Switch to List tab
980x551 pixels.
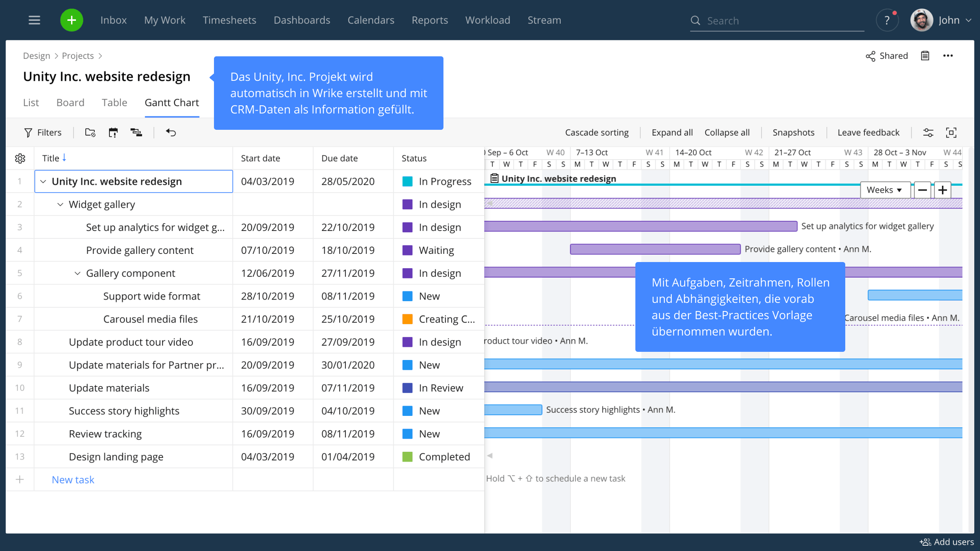[31, 102]
